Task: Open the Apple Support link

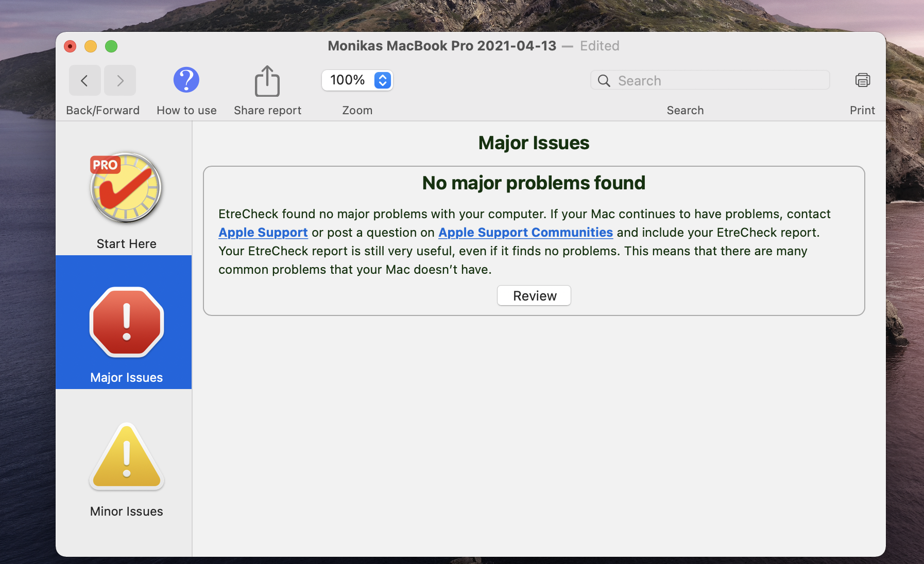Action: (x=263, y=233)
